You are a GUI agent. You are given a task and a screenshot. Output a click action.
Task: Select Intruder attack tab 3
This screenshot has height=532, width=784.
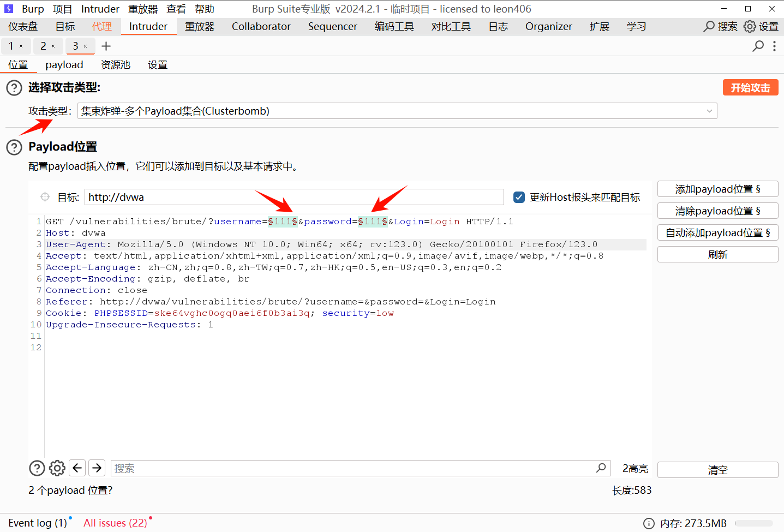click(75, 46)
